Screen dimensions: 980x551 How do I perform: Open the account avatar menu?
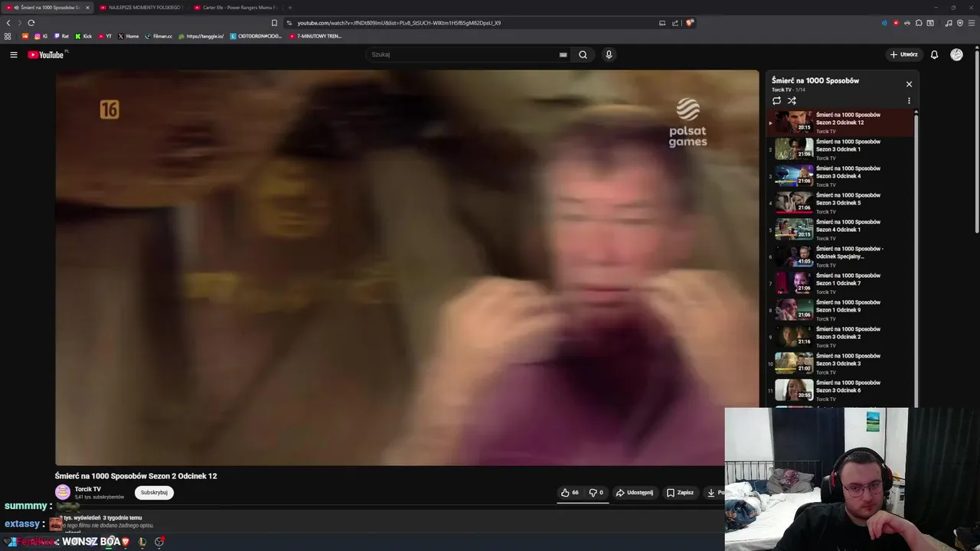click(x=956, y=54)
